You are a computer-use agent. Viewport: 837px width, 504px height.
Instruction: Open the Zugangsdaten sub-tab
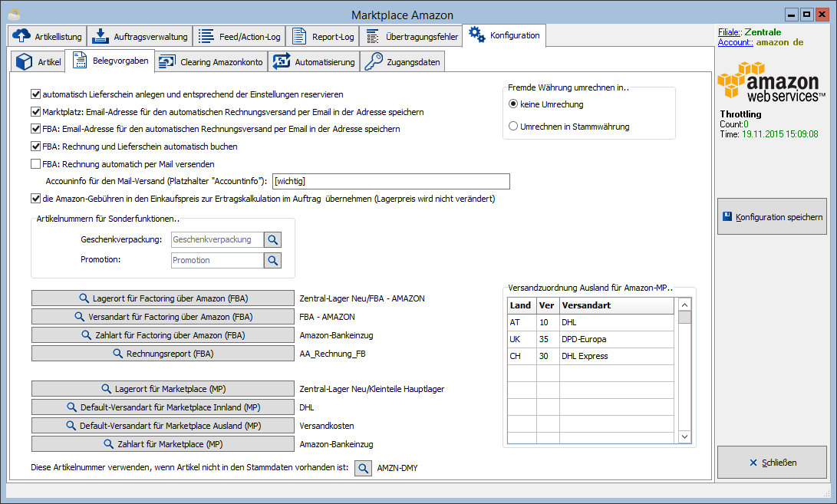coord(402,62)
